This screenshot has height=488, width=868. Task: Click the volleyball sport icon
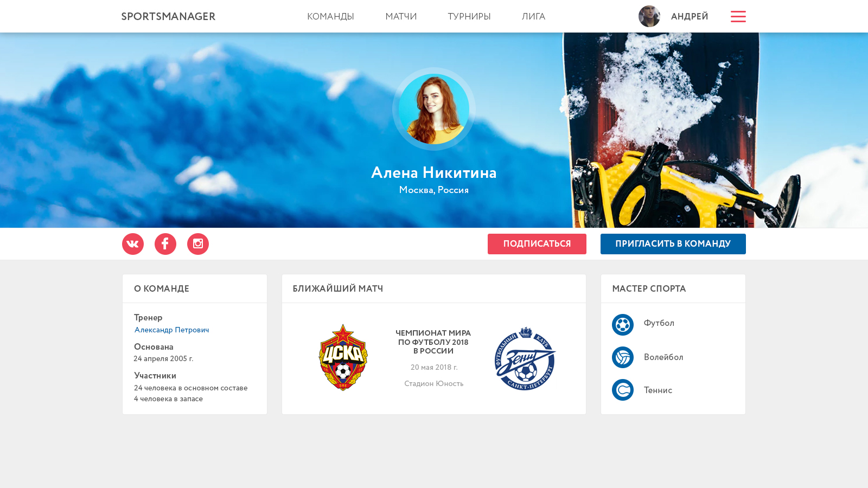click(x=623, y=357)
